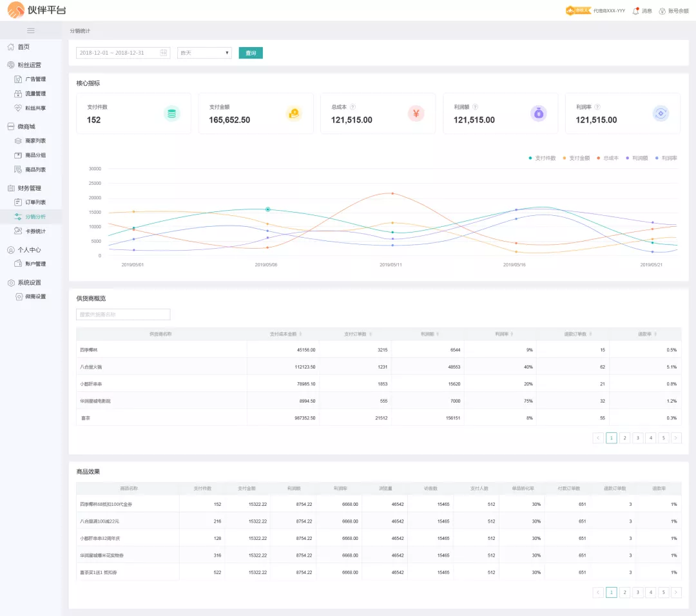Click the supplier name search field

click(123, 314)
